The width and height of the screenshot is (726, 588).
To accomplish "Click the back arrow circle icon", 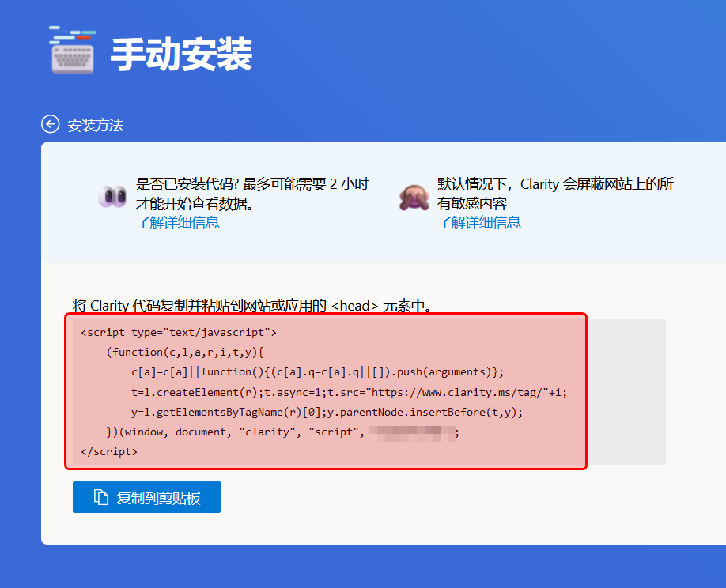I will (x=51, y=124).
